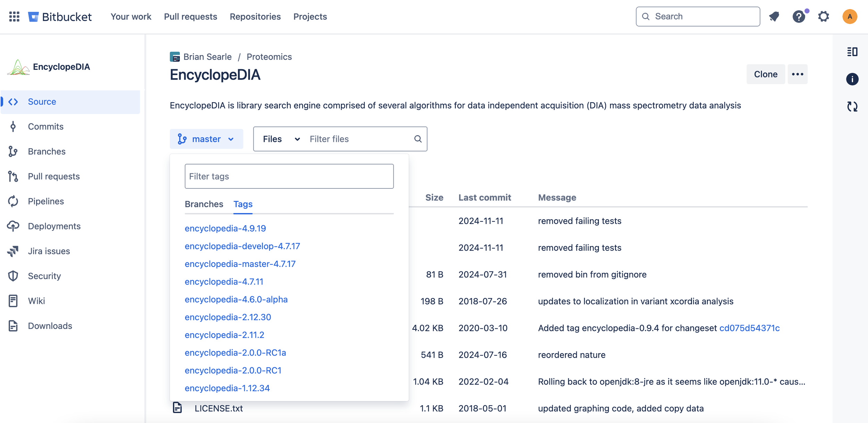Open the app switcher grid icon
The width and height of the screenshot is (868, 423).
[14, 16]
